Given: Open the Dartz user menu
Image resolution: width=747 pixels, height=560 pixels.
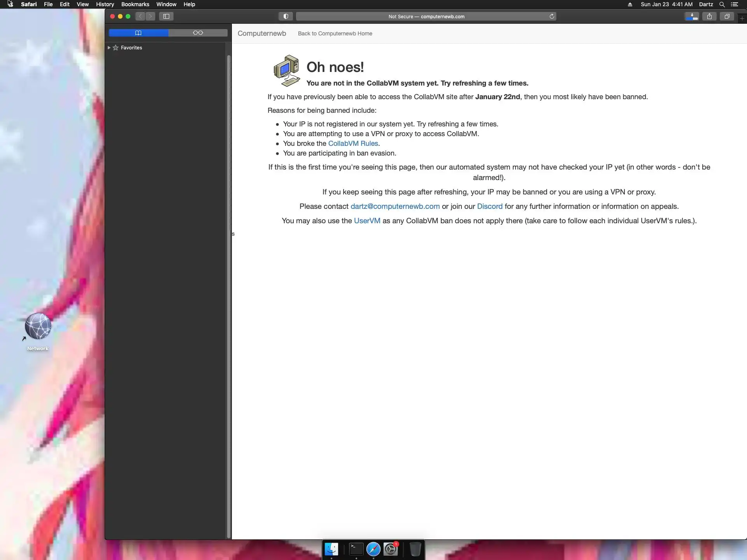Looking at the screenshot, I should pos(706,4).
